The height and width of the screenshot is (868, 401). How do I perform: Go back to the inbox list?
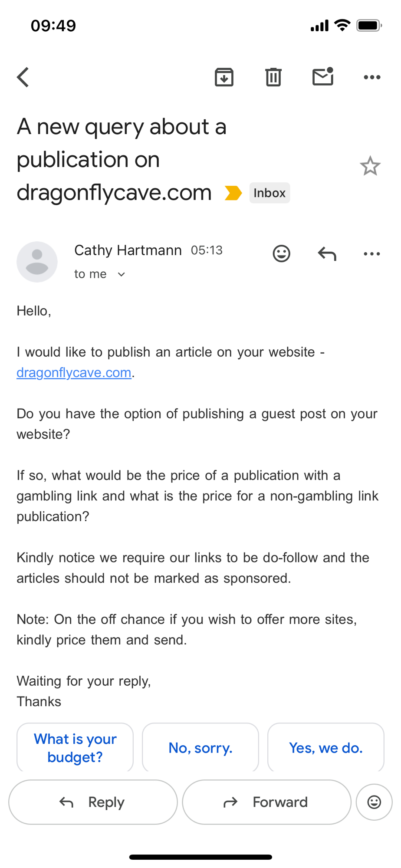pos(23,77)
